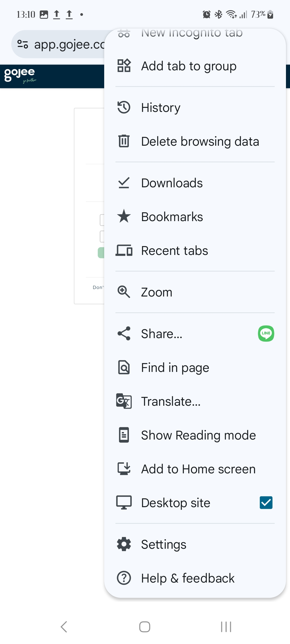Select Show Reading mode
Screen dimensions: 290x644
pyautogui.click(x=198, y=435)
